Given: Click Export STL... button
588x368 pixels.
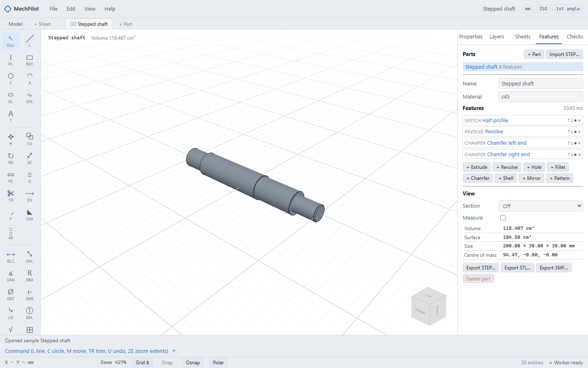Looking at the screenshot, I should point(517,268).
